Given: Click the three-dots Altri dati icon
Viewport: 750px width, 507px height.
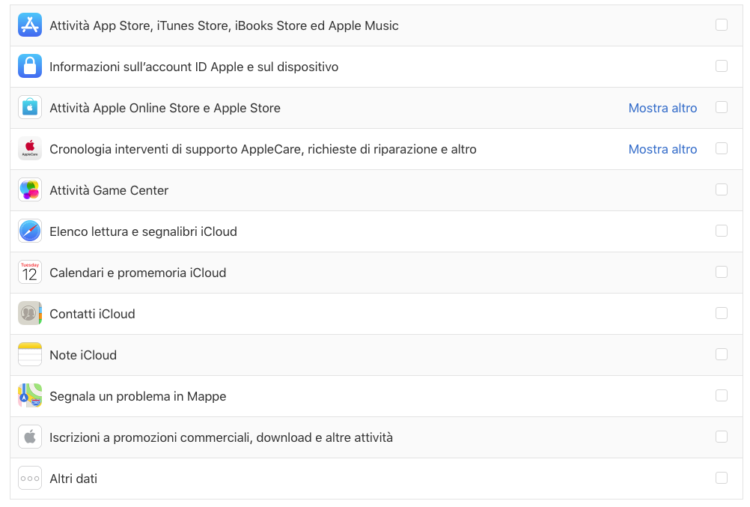Looking at the screenshot, I should pos(30,478).
